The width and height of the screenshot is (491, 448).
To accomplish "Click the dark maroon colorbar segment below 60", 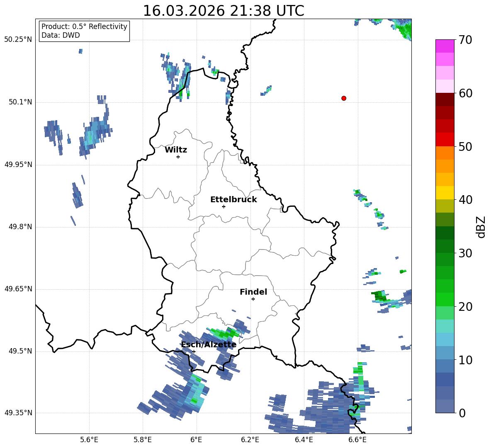I will pos(445,99).
